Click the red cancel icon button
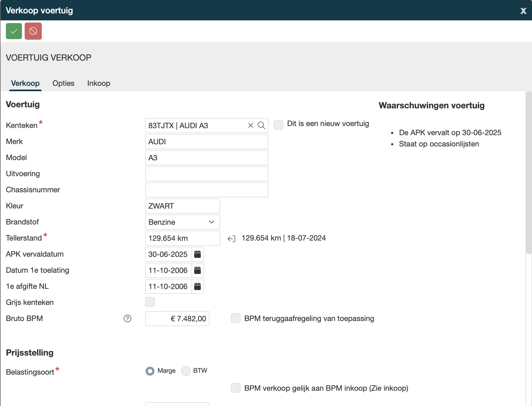 (x=33, y=31)
